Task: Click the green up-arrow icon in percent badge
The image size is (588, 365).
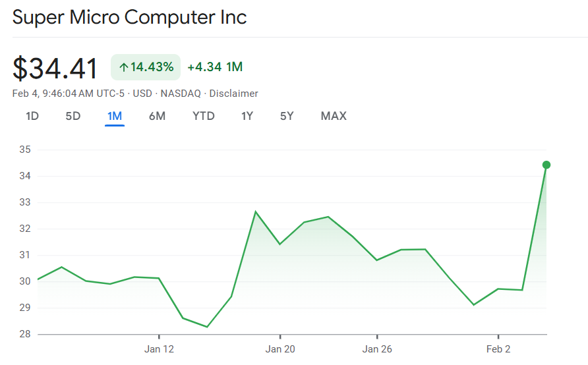Action: tap(123, 67)
